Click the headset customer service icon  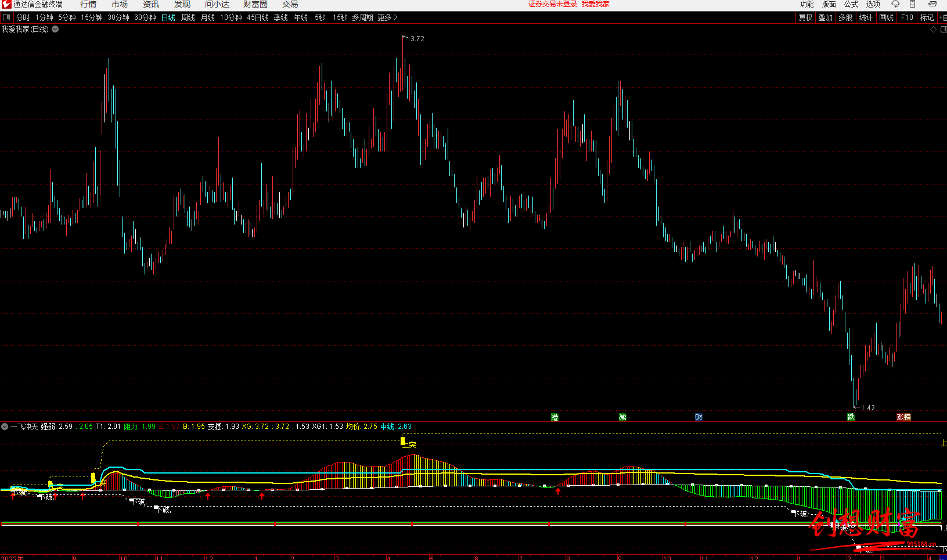pyautogui.click(x=895, y=4)
